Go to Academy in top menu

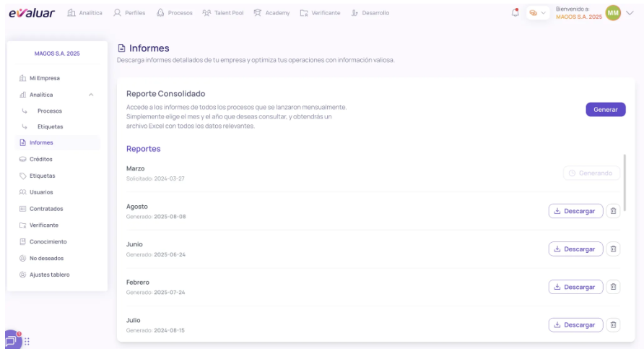pyautogui.click(x=272, y=13)
